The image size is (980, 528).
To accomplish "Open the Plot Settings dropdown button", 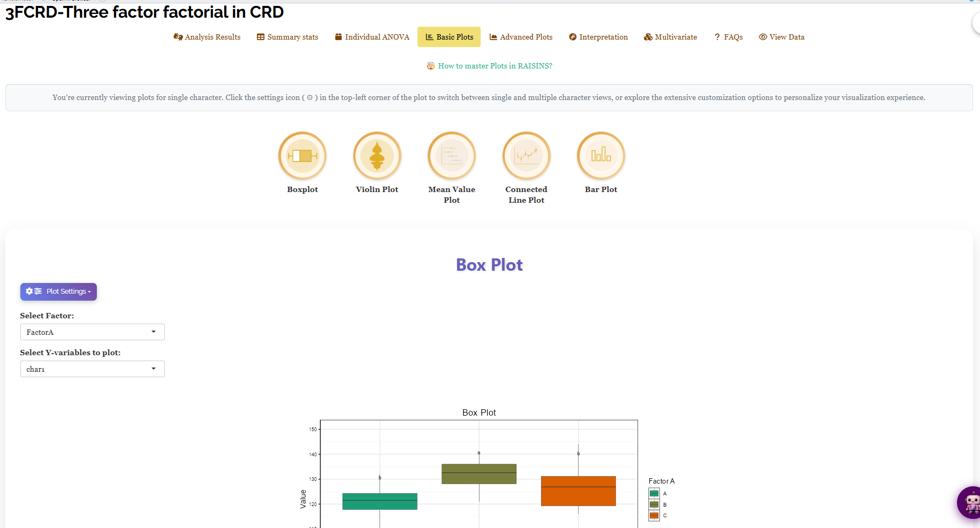I will click(58, 292).
